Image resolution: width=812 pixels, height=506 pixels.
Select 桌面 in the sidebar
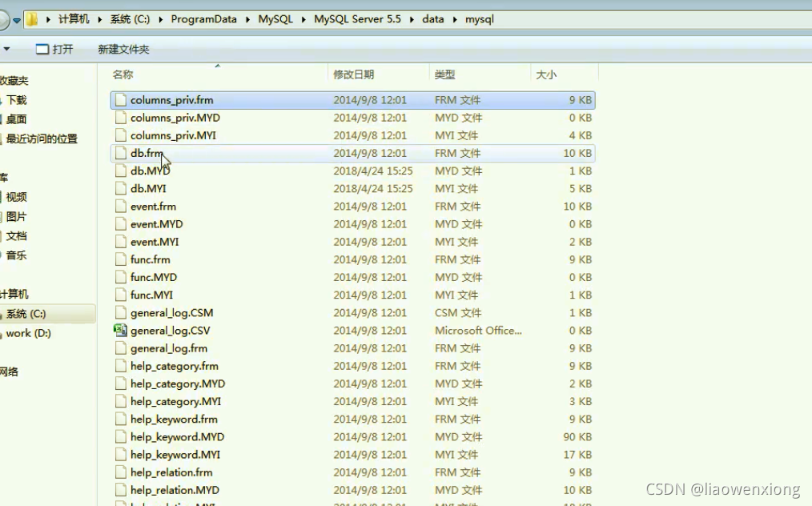click(16, 119)
